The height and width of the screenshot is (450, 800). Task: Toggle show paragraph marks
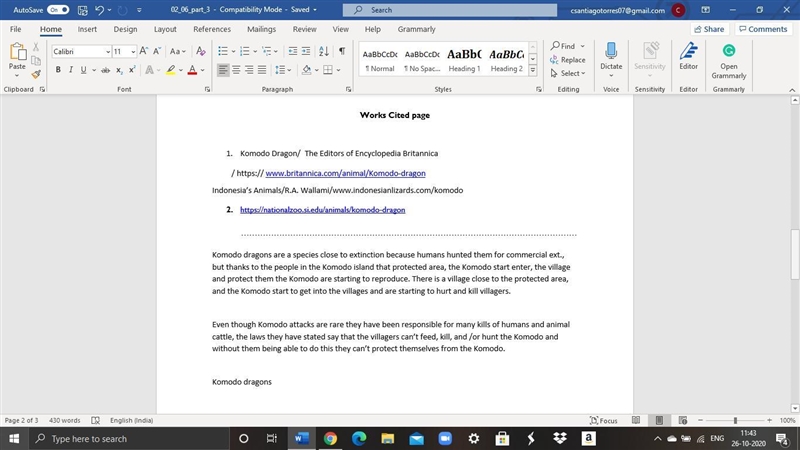pyautogui.click(x=342, y=51)
